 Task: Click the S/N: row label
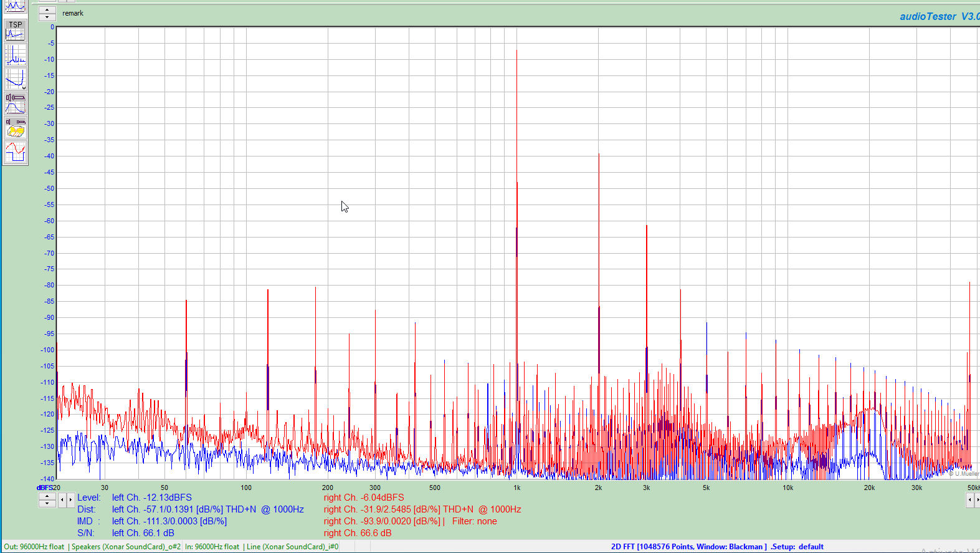tap(86, 533)
